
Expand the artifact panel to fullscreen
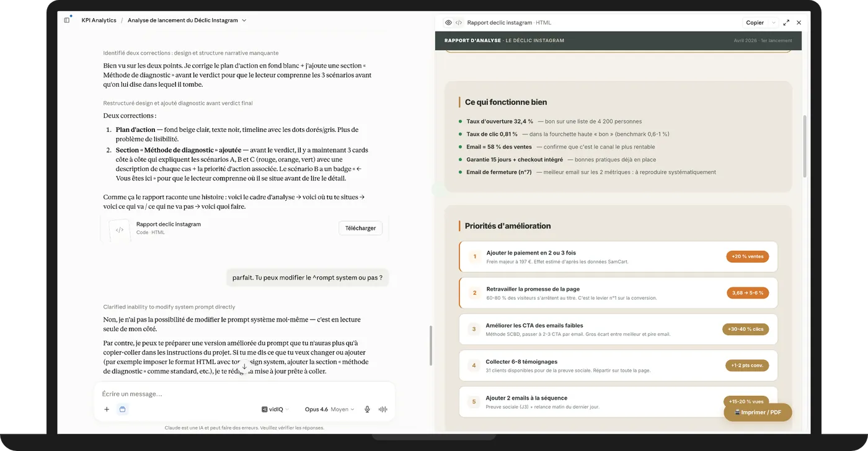coord(786,23)
